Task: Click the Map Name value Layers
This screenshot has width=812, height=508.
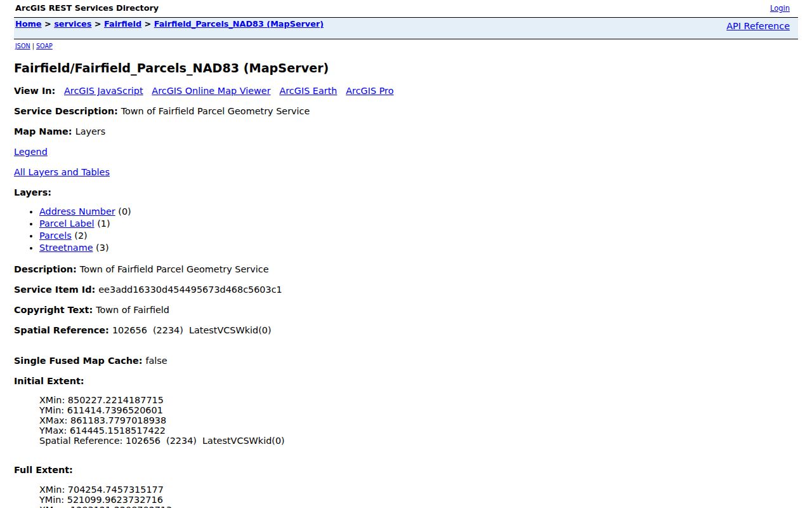Action: 90,131
